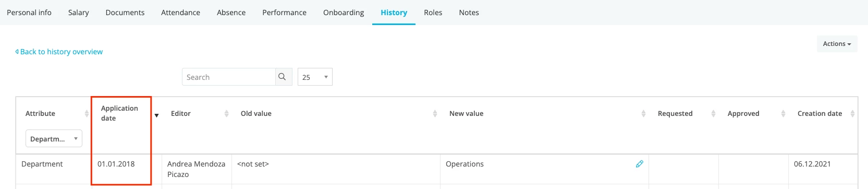This screenshot has width=868, height=189.
Task: Focus the Search input field
Action: (x=228, y=77)
